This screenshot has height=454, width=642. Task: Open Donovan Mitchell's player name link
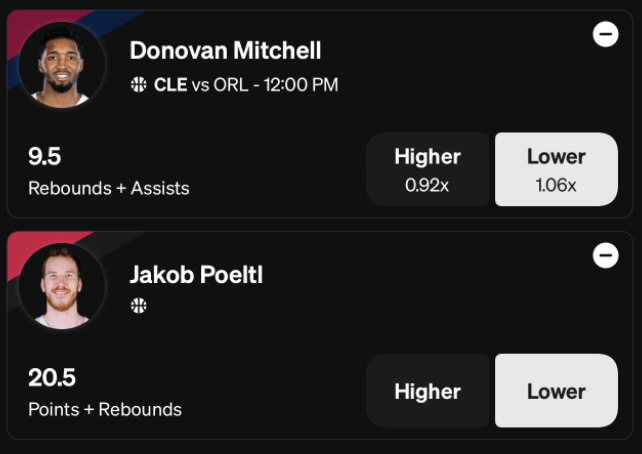[x=225, y=51]
